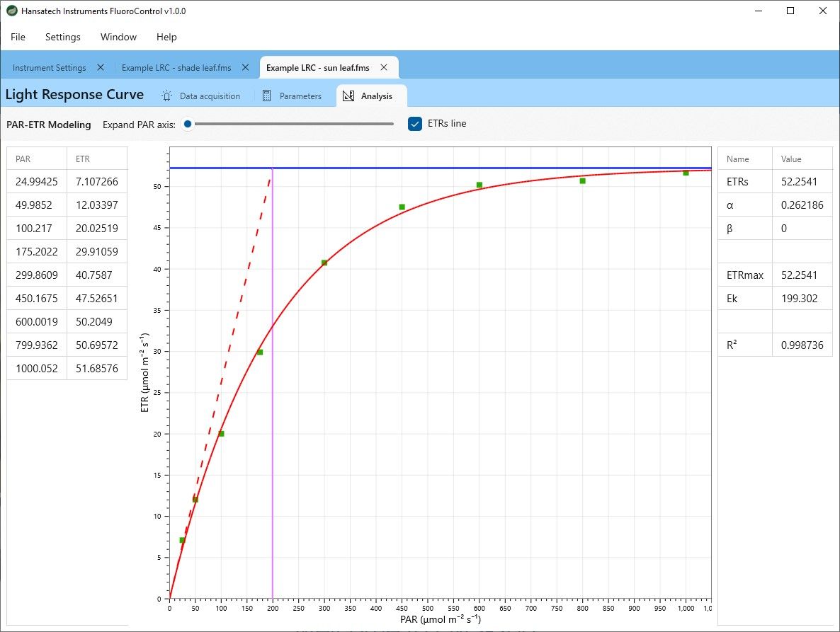Switch to Example LRC shade leaf tab
Viewport: 840px width, 632px height.
176,68
